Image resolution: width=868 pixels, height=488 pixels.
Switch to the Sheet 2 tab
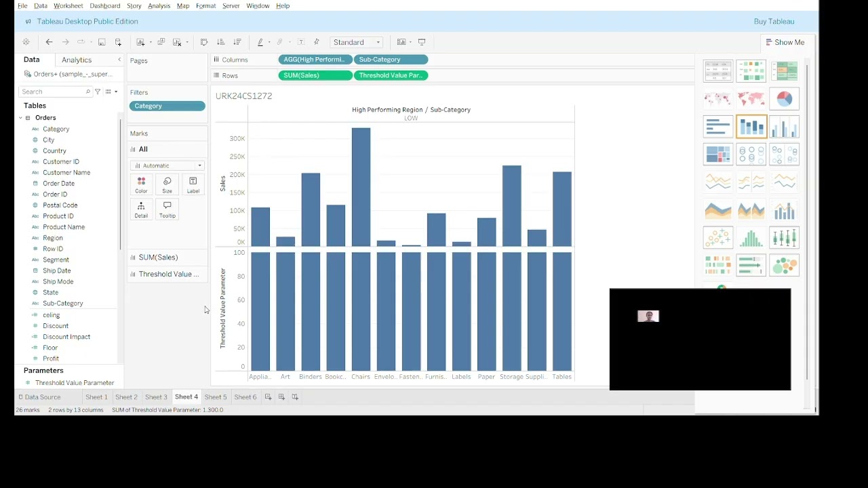(126, 397)
